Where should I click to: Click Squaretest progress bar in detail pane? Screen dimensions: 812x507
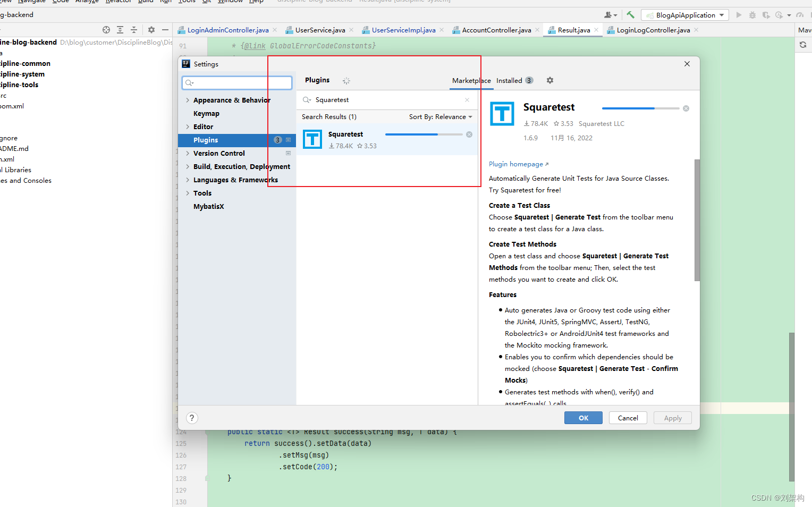641,108
